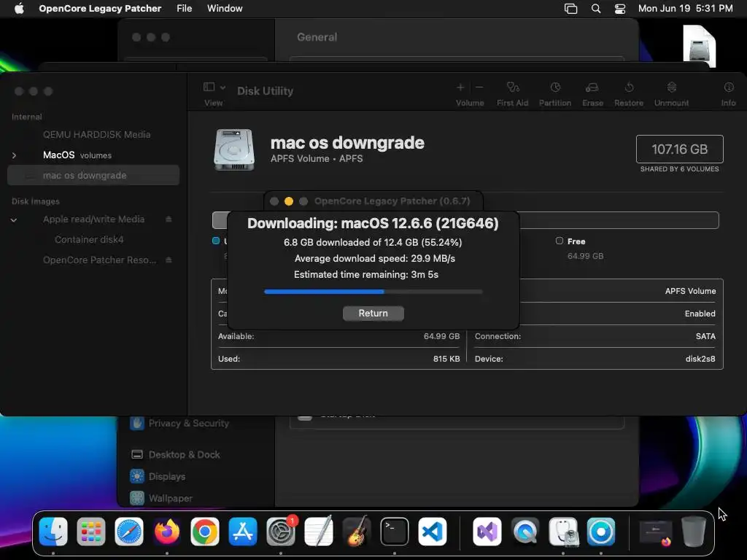Image resolution: width=747 pixels, height=560 pixels.
Task: Click the disk2s8 device value
Action: coord(700,359)
